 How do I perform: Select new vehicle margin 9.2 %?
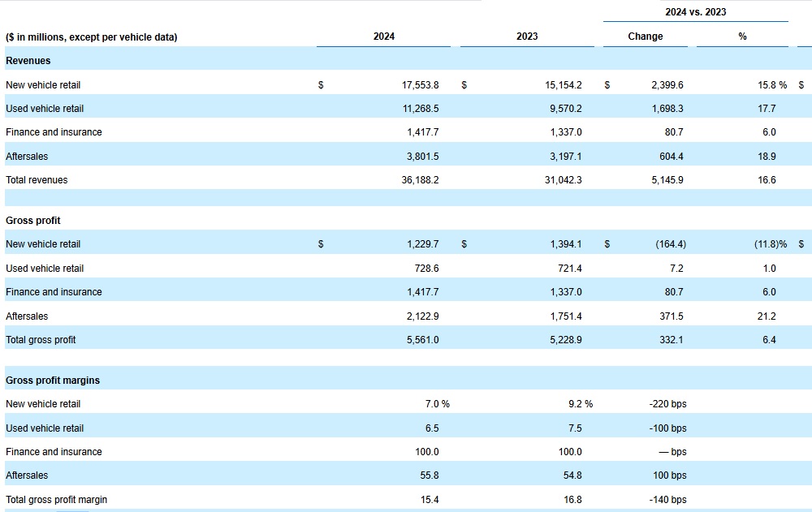[x=581, y=404]
